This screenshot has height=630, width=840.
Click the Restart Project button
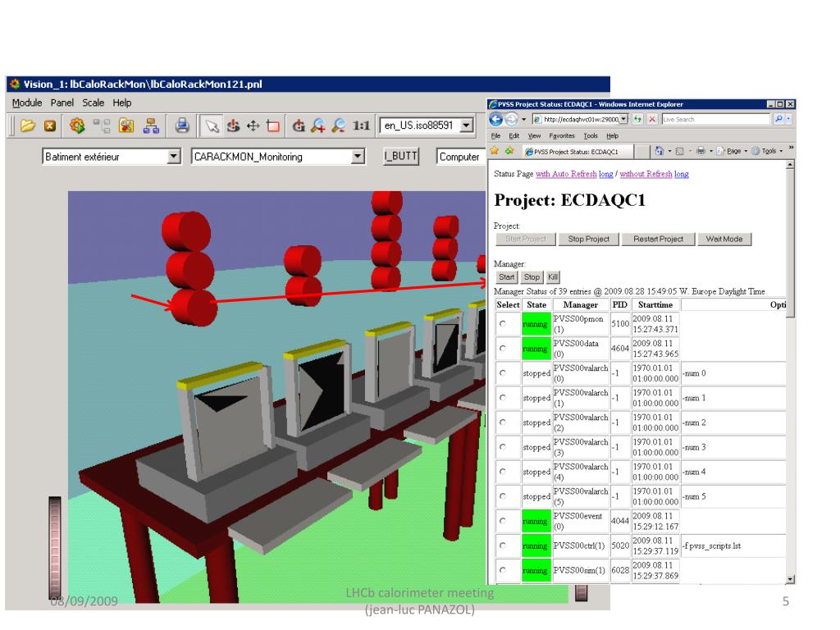tap(658, 239)
